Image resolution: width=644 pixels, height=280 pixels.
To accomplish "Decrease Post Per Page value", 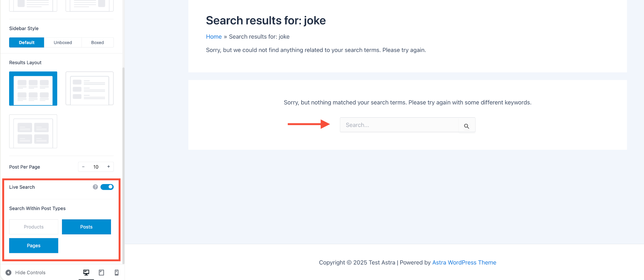I will (x=83, y=167).
